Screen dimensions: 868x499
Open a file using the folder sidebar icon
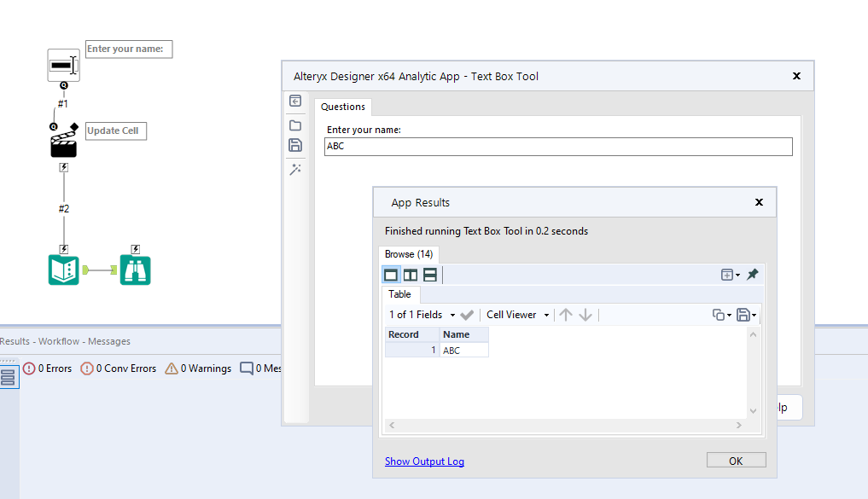click(x=295, y=124)
